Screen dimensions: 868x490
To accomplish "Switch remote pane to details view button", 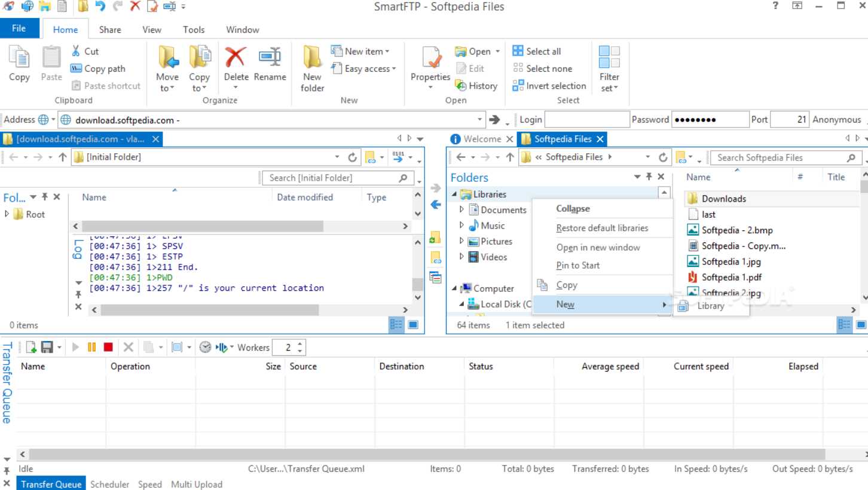I will [x=396, y=324].
